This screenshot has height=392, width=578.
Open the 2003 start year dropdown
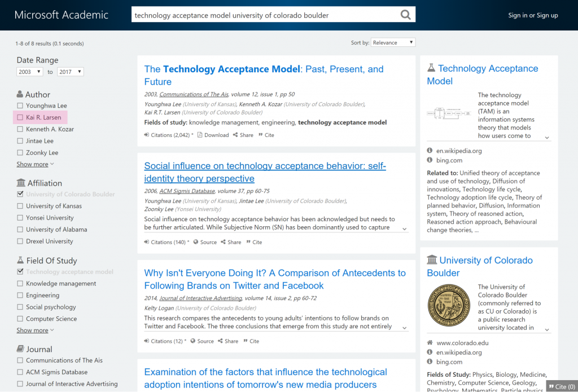click(x=29, y=71)
